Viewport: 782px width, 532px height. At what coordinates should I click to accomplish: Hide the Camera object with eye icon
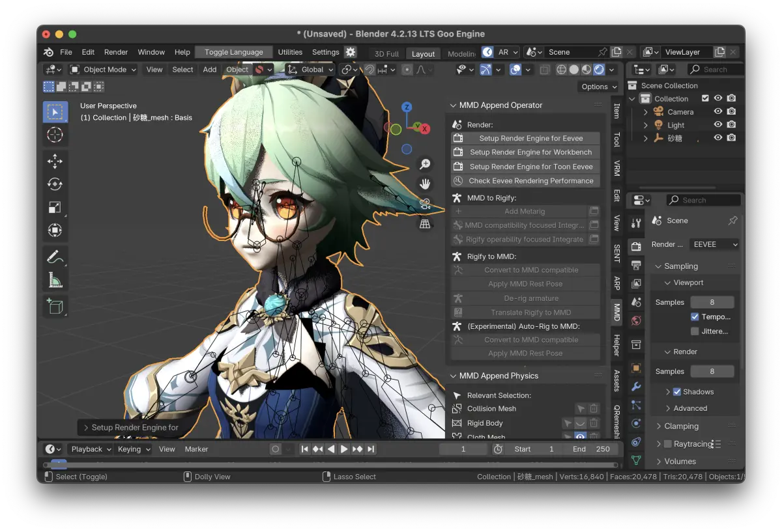pos(718,111)
